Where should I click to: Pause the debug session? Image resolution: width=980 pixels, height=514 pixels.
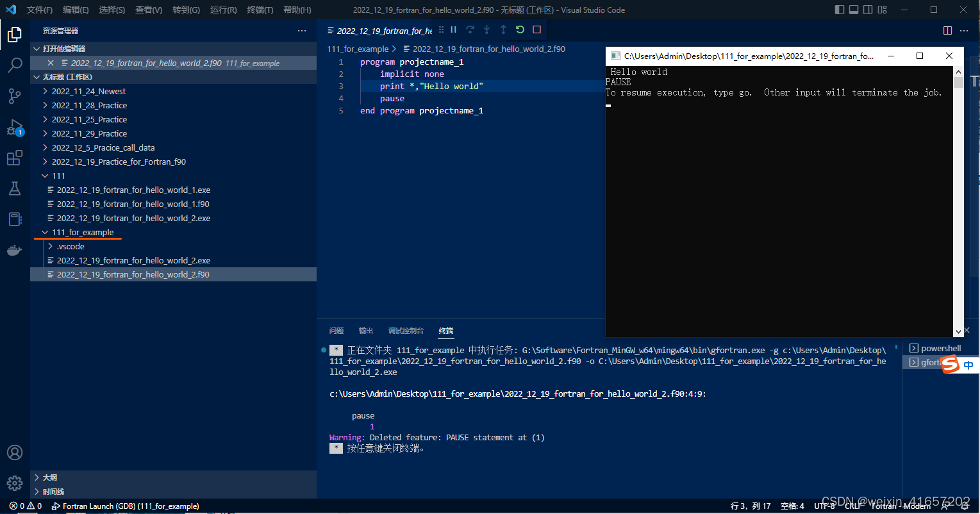click(453, 29)
